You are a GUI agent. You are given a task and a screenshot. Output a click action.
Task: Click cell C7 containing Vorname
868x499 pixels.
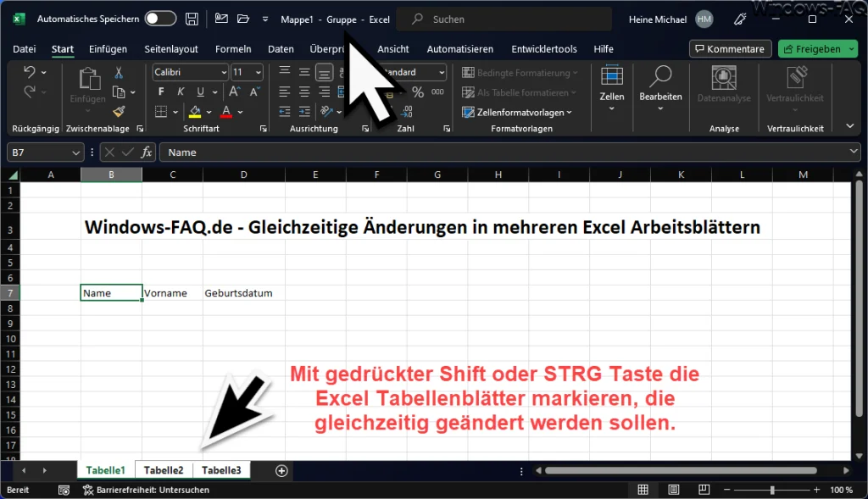pyautogui.click(x=173, y=293)
